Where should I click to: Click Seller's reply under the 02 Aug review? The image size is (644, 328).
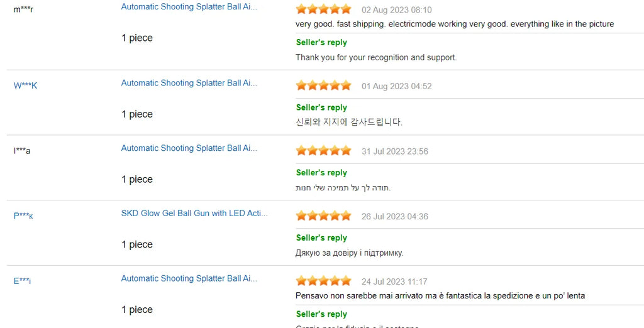pyautogui.click(x=321, y=43)
